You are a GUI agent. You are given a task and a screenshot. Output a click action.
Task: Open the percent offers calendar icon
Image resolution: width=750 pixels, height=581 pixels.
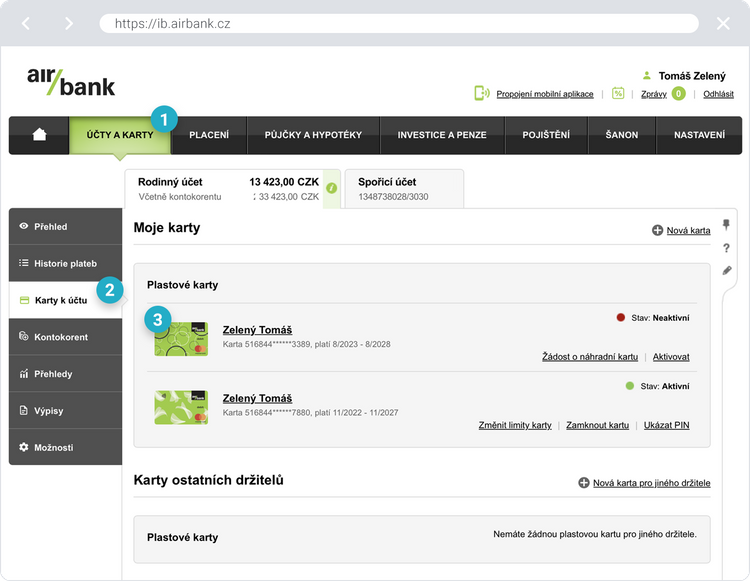618,93
